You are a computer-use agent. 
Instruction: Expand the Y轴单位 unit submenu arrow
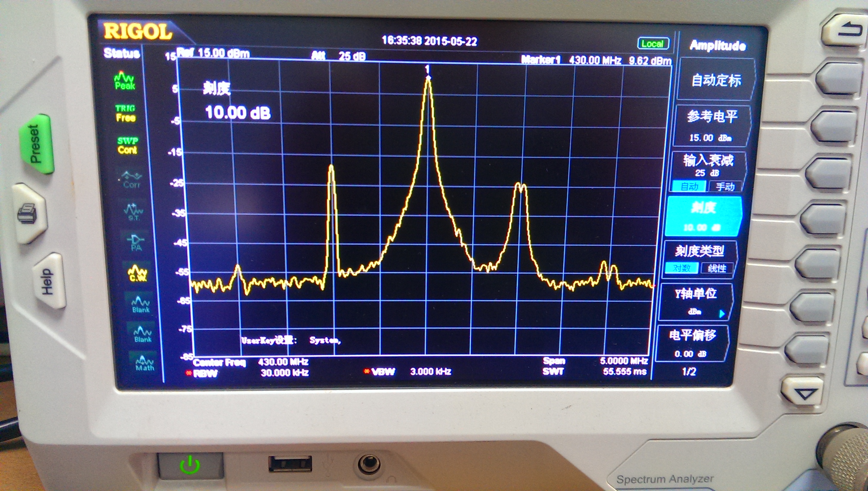[721, 314]
